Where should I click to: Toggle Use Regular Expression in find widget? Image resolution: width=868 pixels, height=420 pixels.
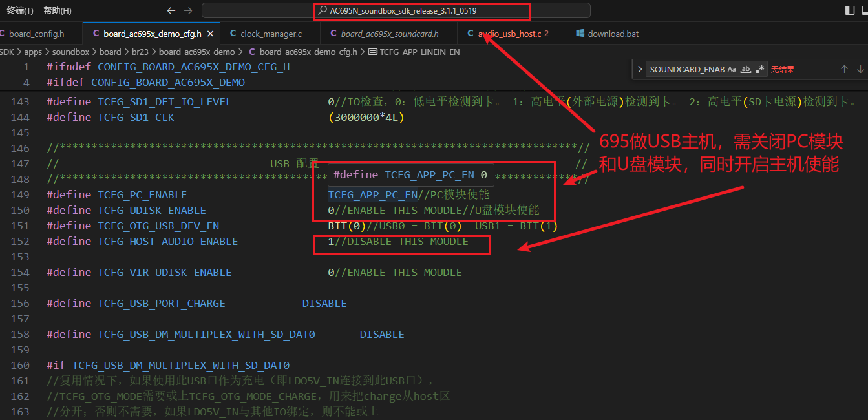pos(760,69)
